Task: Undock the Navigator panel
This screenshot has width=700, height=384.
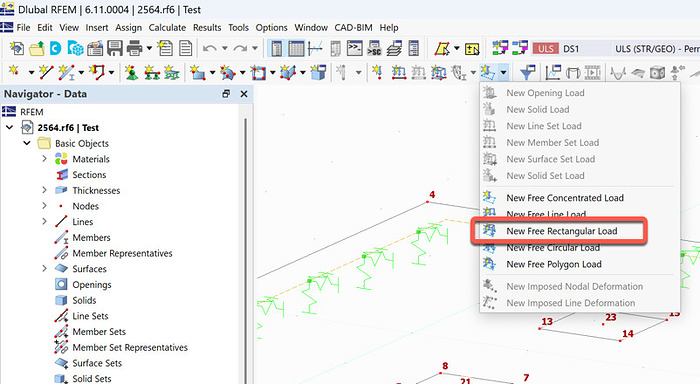Action: (x=226, y=94)
